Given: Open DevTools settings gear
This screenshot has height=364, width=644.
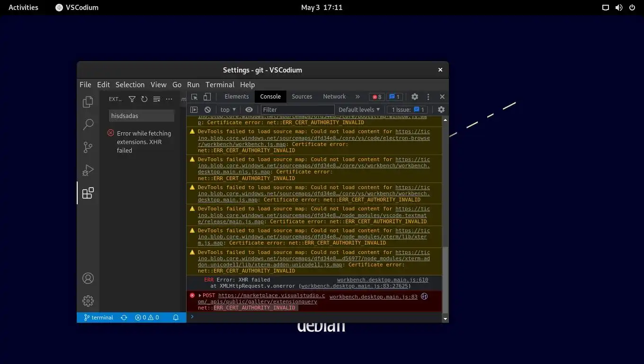Looking at the screenshot, I should [x=415, y=97].
